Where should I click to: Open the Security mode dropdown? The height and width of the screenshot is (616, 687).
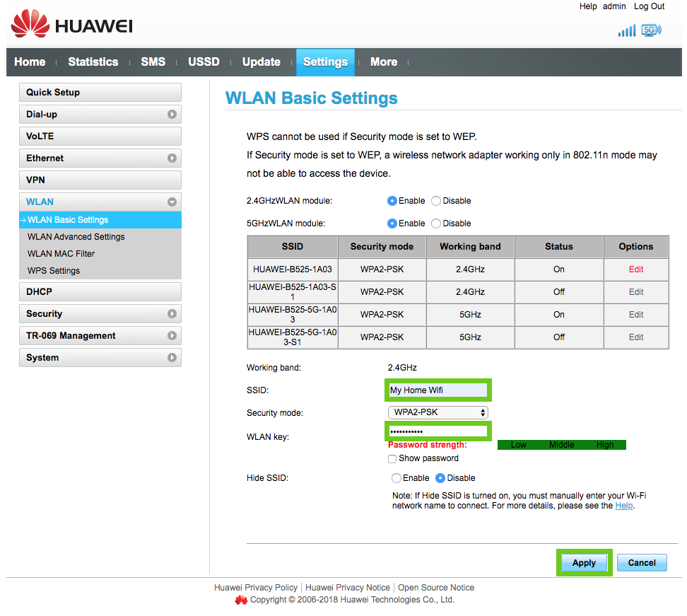tap(438, 412)
